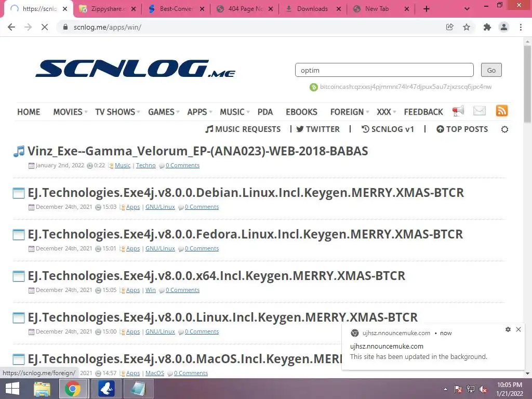View site lock security info
Viewport: 532px width, 399px height.
[65, 27]
